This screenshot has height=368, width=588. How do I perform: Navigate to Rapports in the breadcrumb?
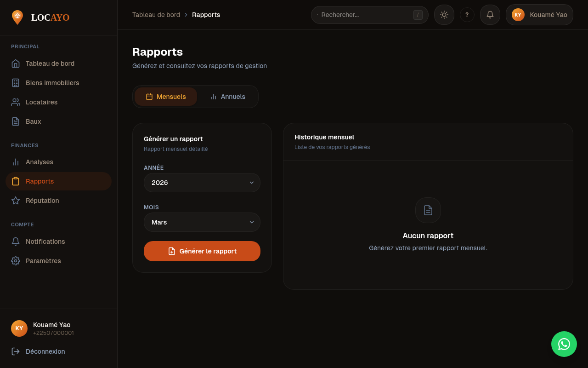(206, 14)
